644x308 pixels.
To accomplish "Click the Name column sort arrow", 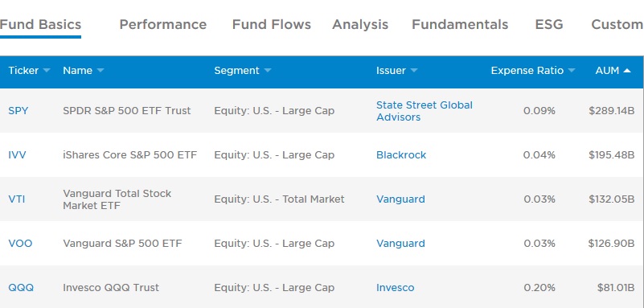I will click(x=100, y=71).
